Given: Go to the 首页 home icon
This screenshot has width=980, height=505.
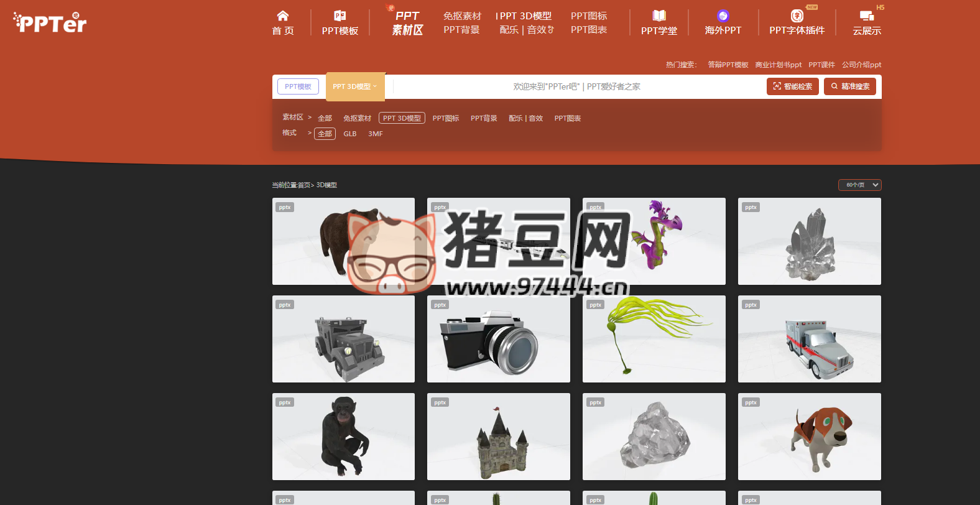Looking at the screenshot, I should pyautogui.click(x=283, y=16).
